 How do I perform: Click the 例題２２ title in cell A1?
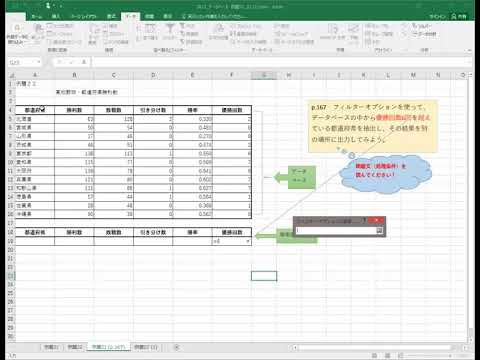(x=26, y=84)
